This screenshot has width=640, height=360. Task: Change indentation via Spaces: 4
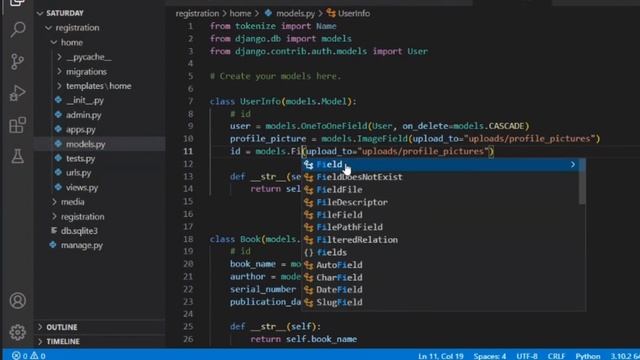[490, 356]
